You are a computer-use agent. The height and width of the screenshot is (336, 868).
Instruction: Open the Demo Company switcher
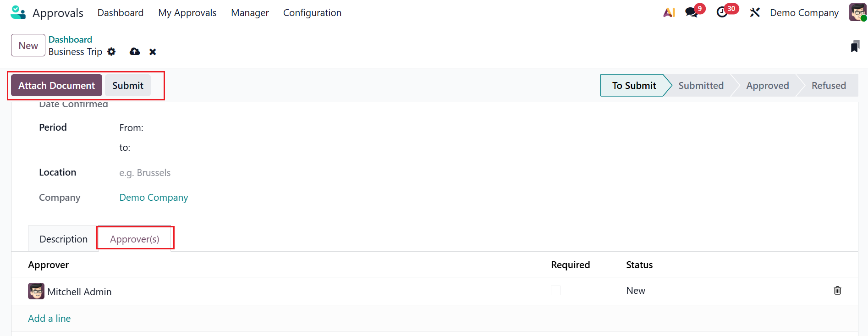(804, 13)
